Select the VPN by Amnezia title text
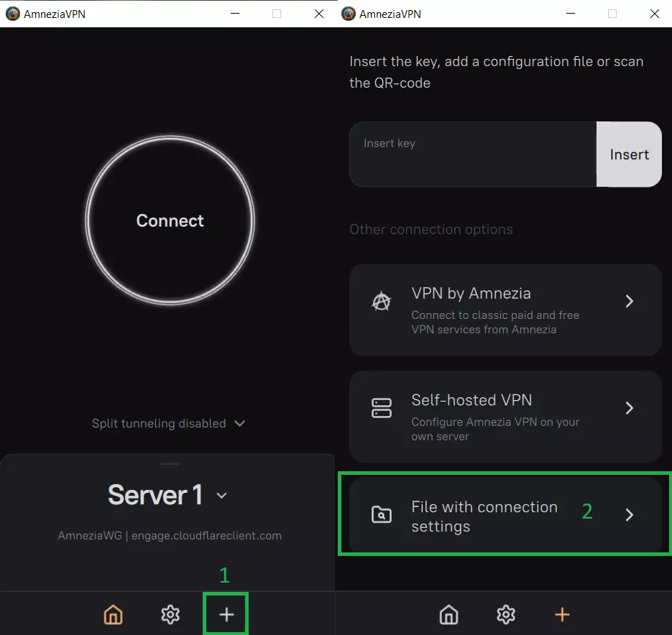 pyautogui.click(x=471, y=293)
